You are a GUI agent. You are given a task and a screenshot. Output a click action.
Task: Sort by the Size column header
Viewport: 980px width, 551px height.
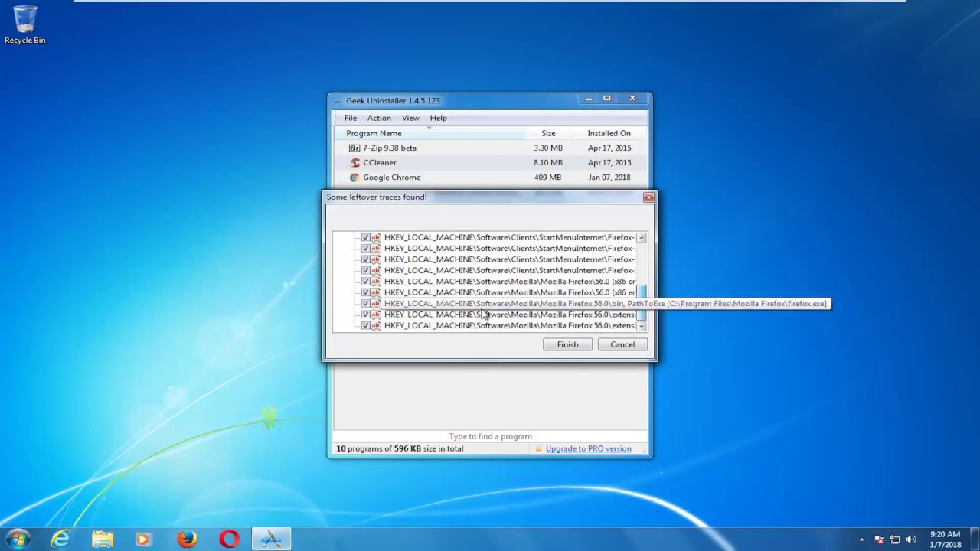548,133
